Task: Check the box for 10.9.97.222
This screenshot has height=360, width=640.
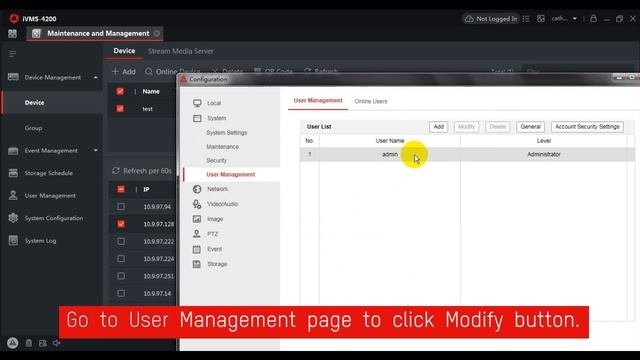Action: 121,241
